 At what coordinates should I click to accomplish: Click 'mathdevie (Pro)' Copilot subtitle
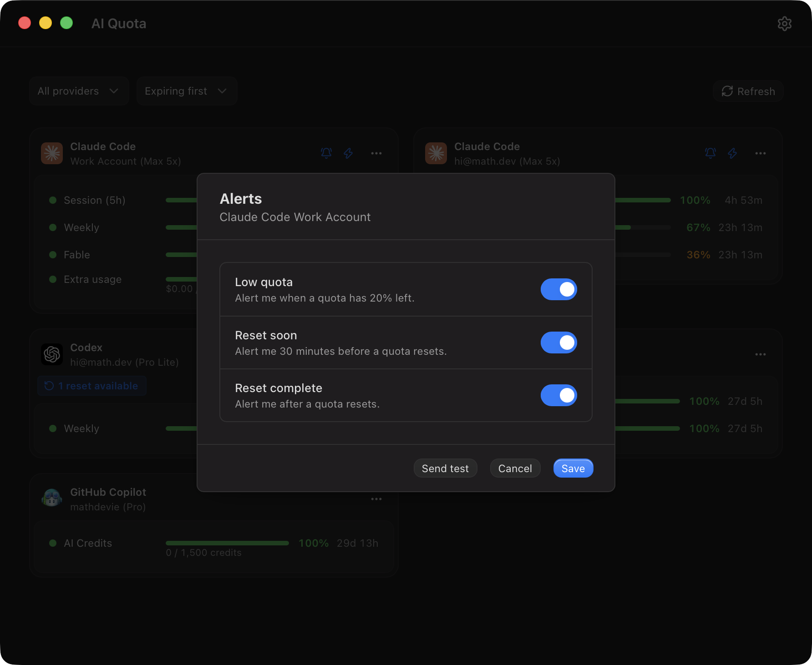tap(108, 507)
